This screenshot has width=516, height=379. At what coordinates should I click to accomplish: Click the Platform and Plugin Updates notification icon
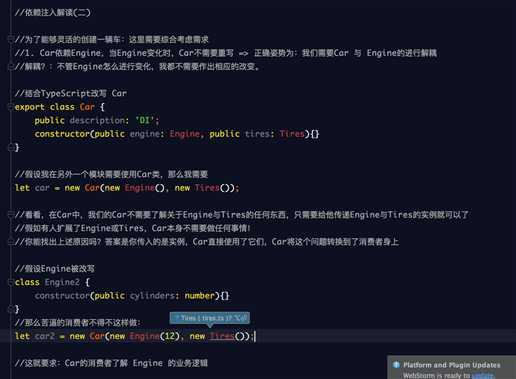click(396, 365)
